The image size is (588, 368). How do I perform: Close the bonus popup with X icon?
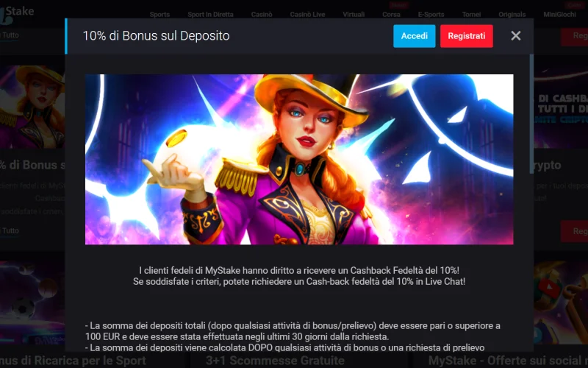[516, 35]
